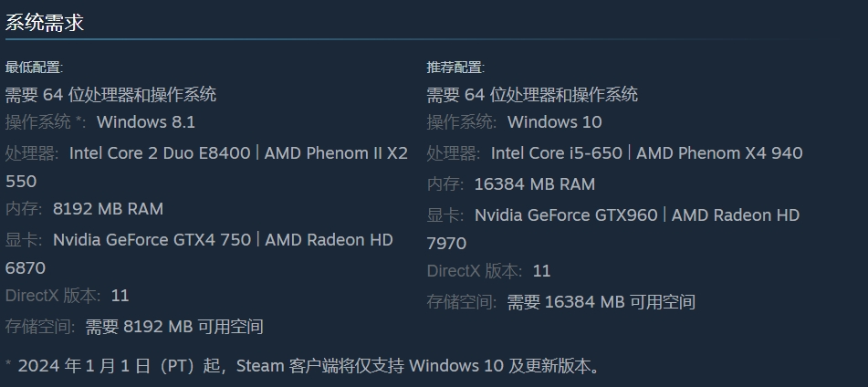Select the 最低配置 label
Viewport: 868px width, 387px height.
[x=34, y=68]
